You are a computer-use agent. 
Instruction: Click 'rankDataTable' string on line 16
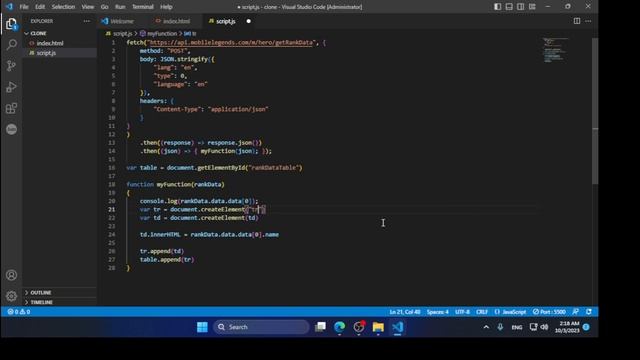pos(275,168)
